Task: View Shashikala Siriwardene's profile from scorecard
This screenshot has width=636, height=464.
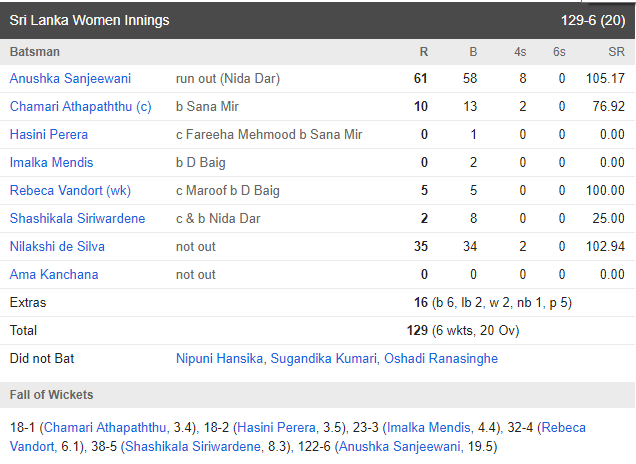Action: point(77,218)
